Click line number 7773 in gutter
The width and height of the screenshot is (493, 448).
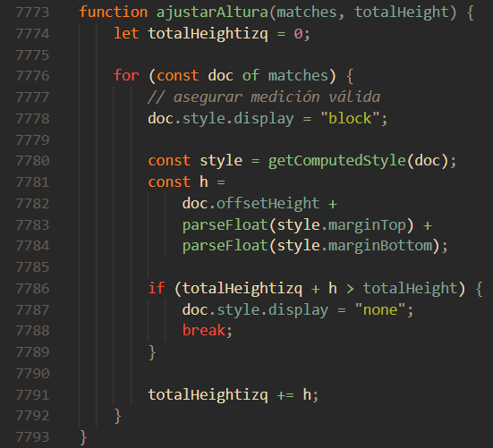[32, 13]
